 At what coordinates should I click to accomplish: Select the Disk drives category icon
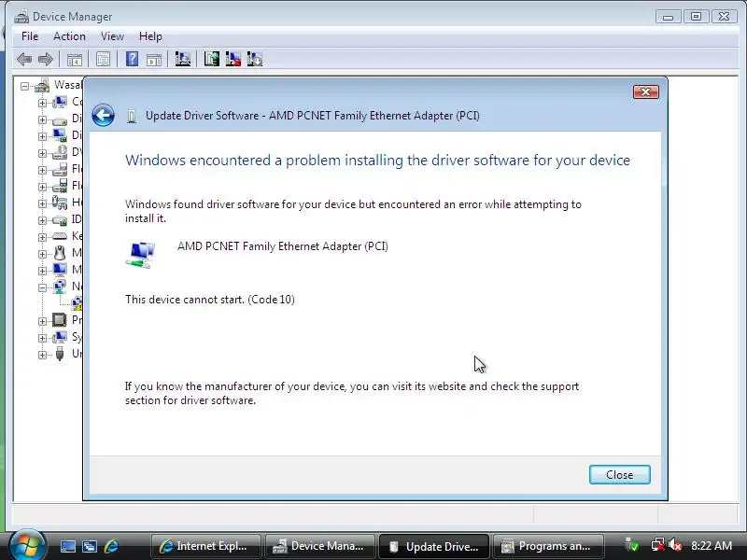click(60, 119)
